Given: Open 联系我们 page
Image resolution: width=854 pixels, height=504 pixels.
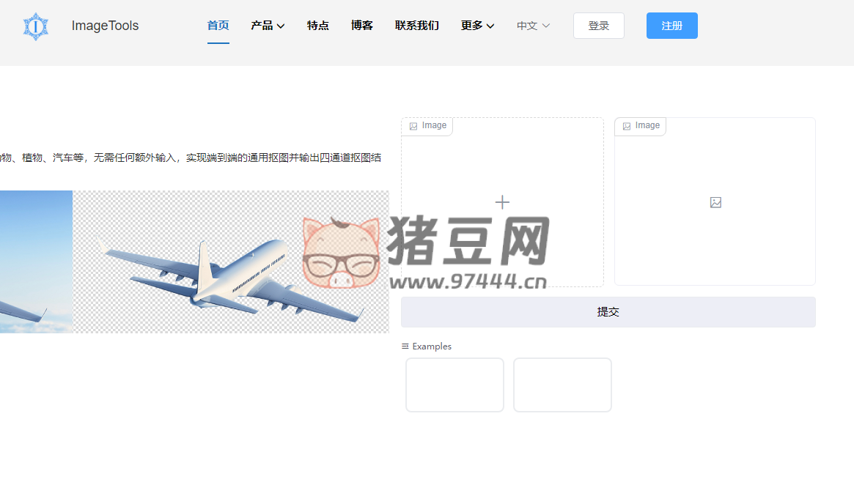Looking at the screenshot, I should point(416,26).
